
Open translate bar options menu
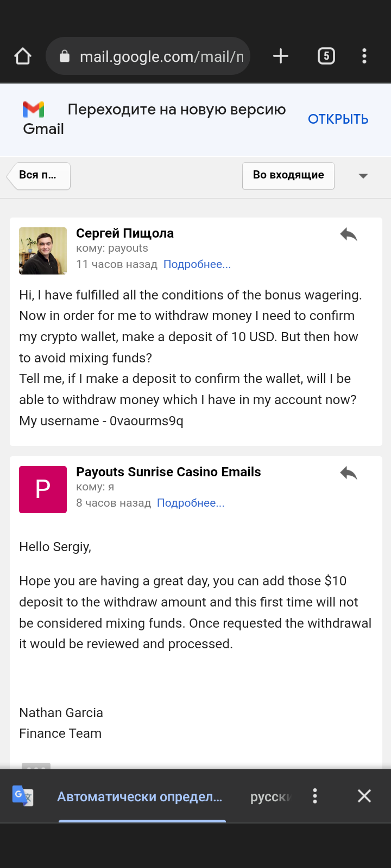click(x=315, y=796)
